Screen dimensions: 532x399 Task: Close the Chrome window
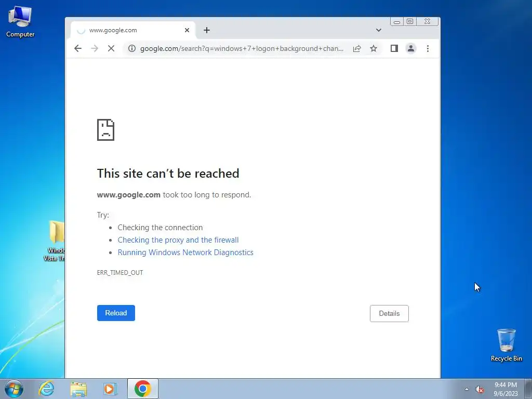coord(428,22)
